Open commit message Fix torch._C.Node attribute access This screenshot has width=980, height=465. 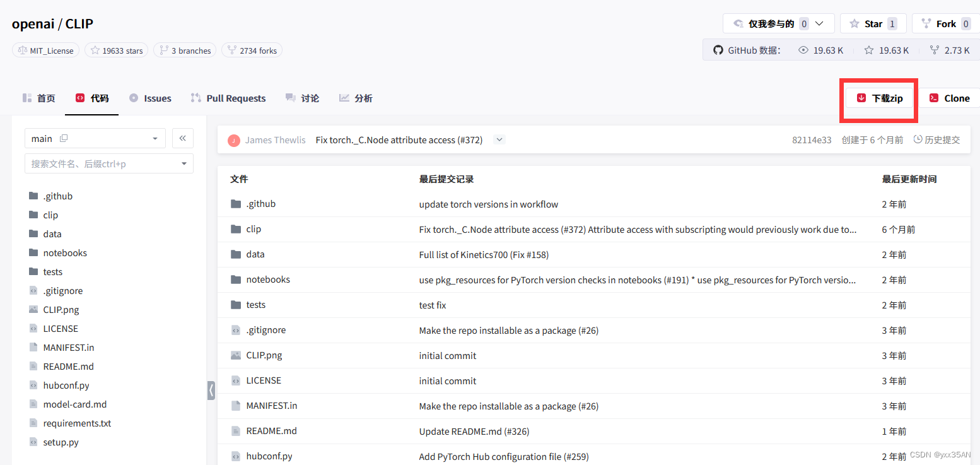coord(399,140)
